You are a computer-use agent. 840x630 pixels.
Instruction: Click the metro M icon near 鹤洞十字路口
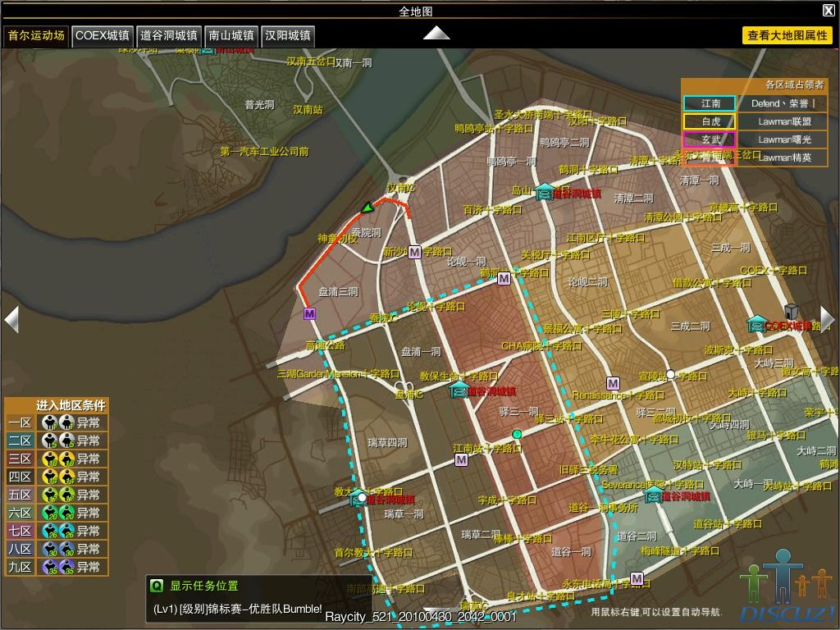click(x=504, y=279)
